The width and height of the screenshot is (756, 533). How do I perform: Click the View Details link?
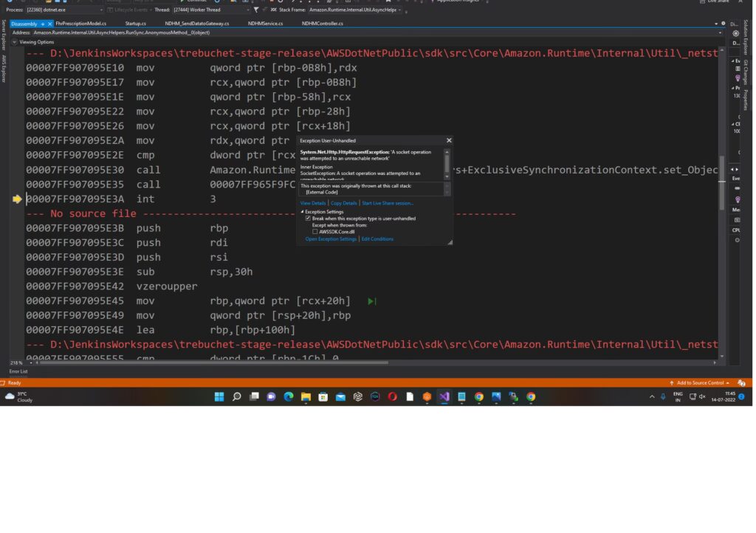pyautogui.click(x=313, y=203)
